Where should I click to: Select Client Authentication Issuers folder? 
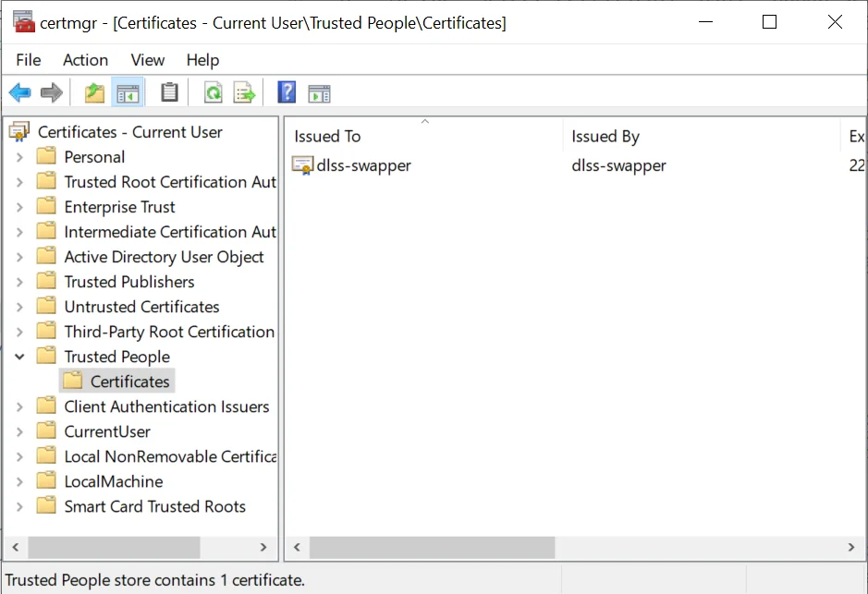153,406
